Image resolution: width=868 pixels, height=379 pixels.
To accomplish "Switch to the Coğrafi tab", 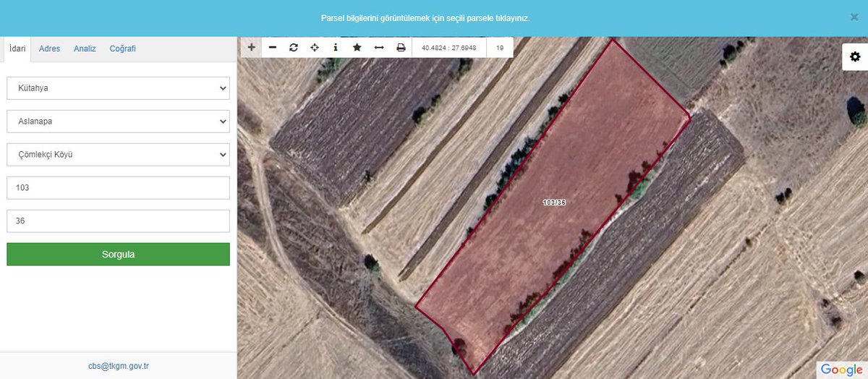I will [122, 48].
